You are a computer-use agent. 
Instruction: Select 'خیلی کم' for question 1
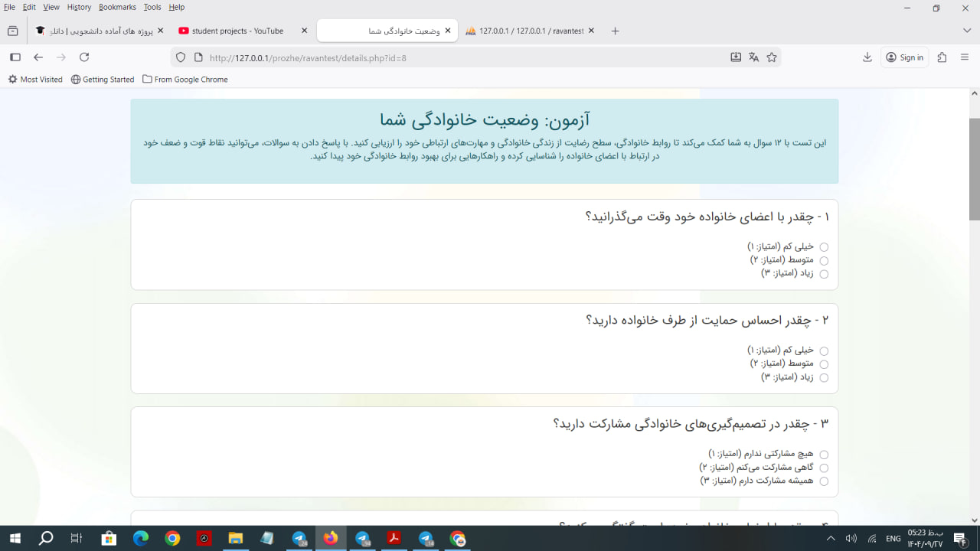tap(824, 247)
